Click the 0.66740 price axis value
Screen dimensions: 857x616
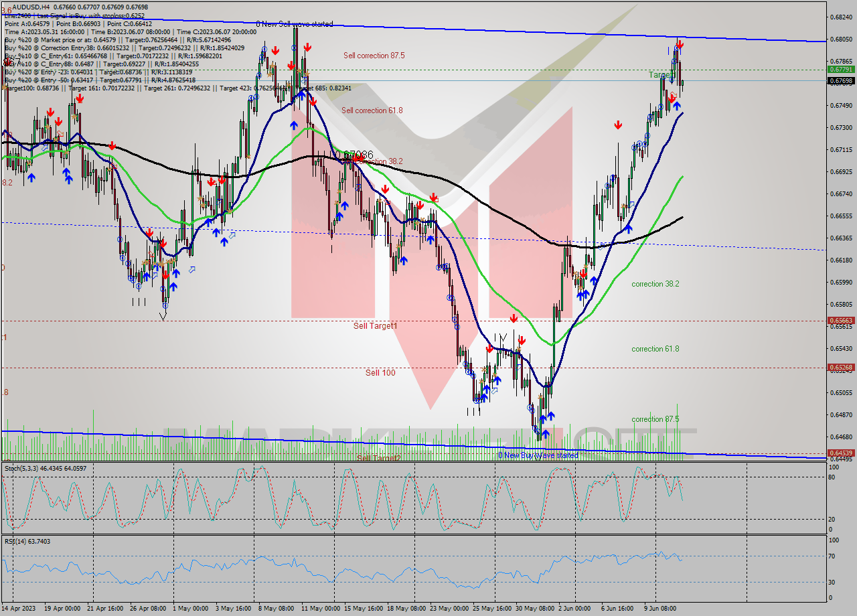[841, 194]
